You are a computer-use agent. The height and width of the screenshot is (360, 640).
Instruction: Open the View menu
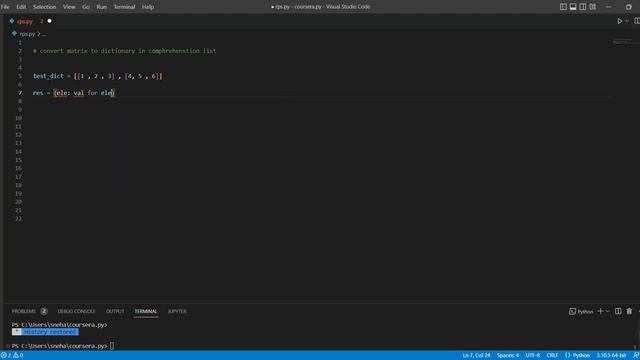click(x=69, y=7)
